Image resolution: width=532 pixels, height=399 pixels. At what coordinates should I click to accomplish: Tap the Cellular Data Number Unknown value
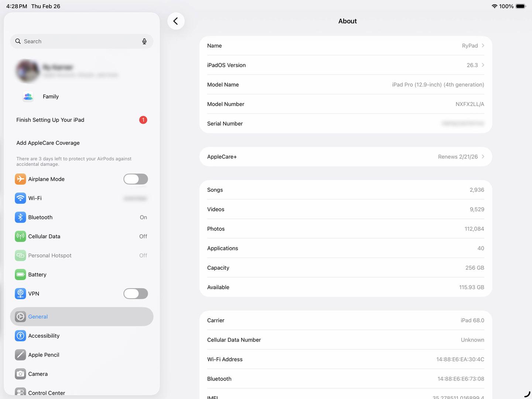(x=473, y=340)
